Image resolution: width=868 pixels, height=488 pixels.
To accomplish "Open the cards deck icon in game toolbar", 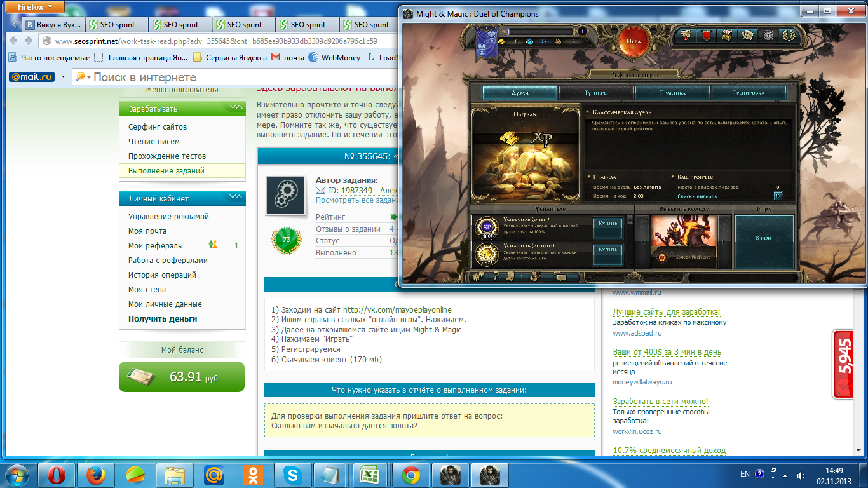I will [748, 35].
